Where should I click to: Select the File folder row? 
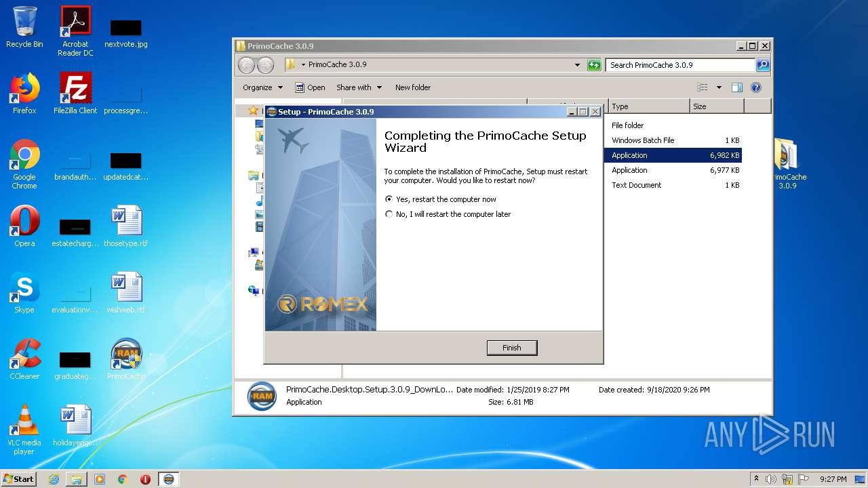[x=673, y=125]
